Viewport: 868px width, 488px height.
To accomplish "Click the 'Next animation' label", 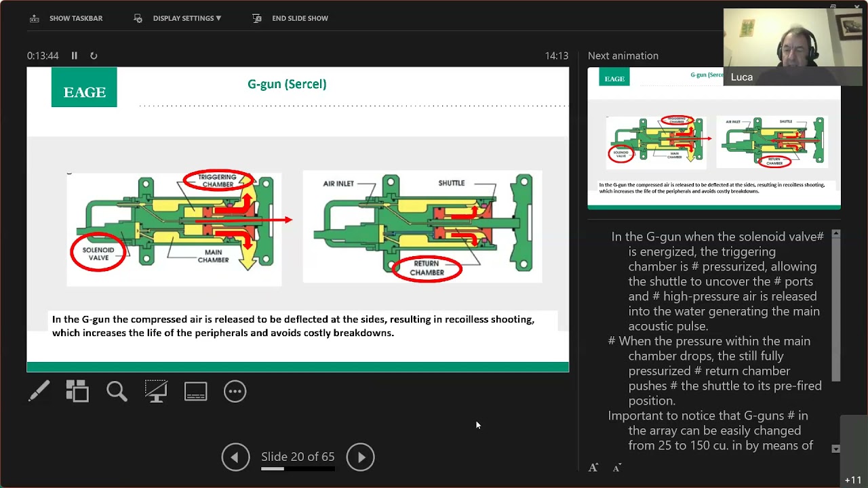I will pyautogui.click(x=623, y=56).
